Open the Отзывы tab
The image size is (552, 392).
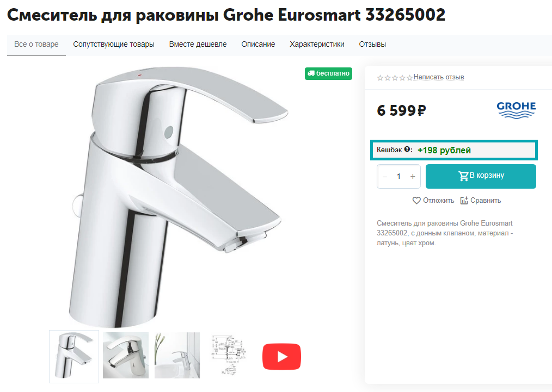point(372,44)
